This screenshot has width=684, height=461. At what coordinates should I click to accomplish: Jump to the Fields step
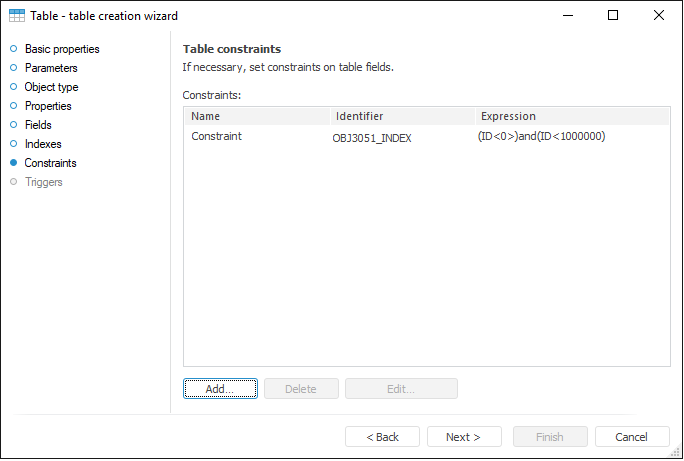click(x=38, y=125)
